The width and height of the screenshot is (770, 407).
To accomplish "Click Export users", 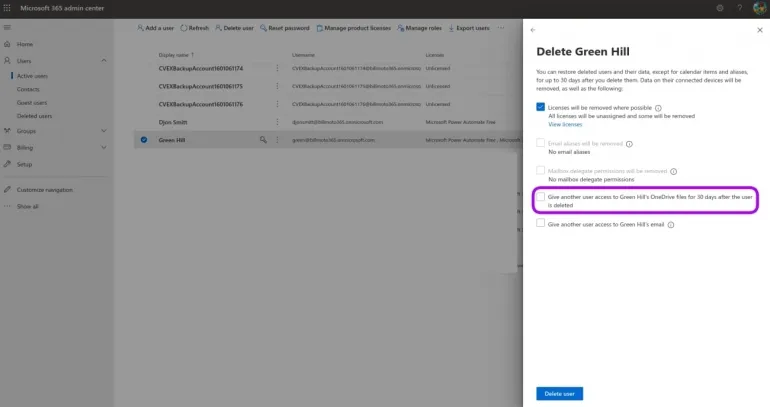I will coord(469,28).
